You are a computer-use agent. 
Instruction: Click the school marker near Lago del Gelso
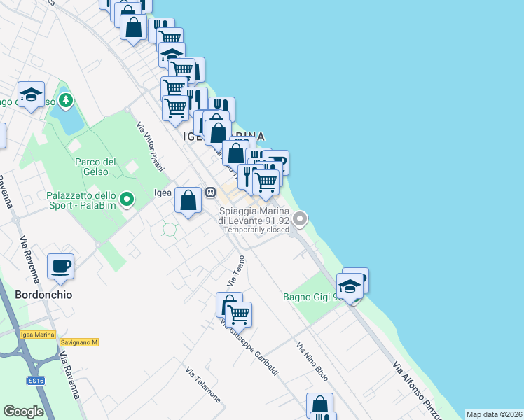pyautogui.click(x=31, y=95)
